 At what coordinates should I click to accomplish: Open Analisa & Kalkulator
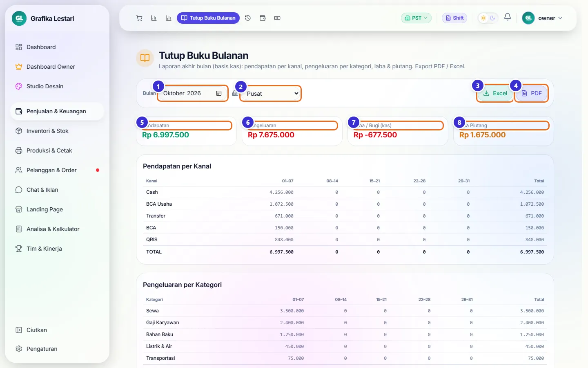pyautogui.click(x=57, y=229)
